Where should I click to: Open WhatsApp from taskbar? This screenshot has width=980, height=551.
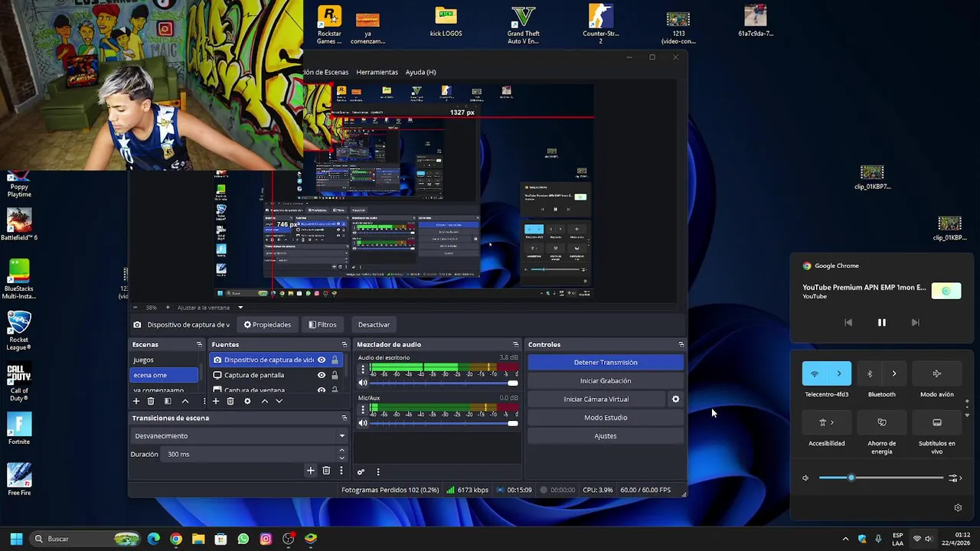243,539
